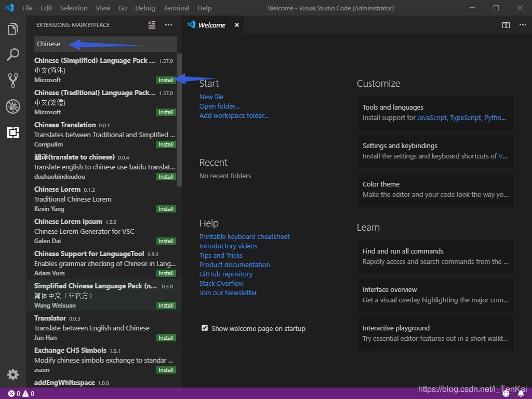The width and height of the screenshot is (532, 399).
Task: Click the warnings count in status bar
Action: (x=29, y=394)
